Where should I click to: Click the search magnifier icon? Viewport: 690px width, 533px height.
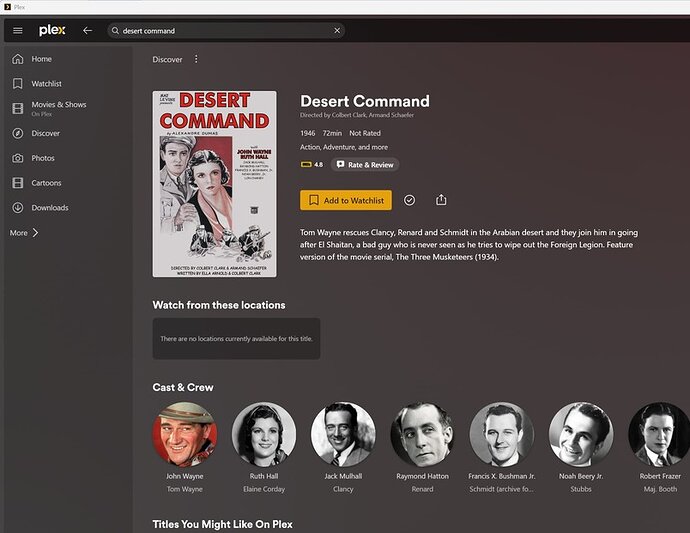(x=115, y=31)
